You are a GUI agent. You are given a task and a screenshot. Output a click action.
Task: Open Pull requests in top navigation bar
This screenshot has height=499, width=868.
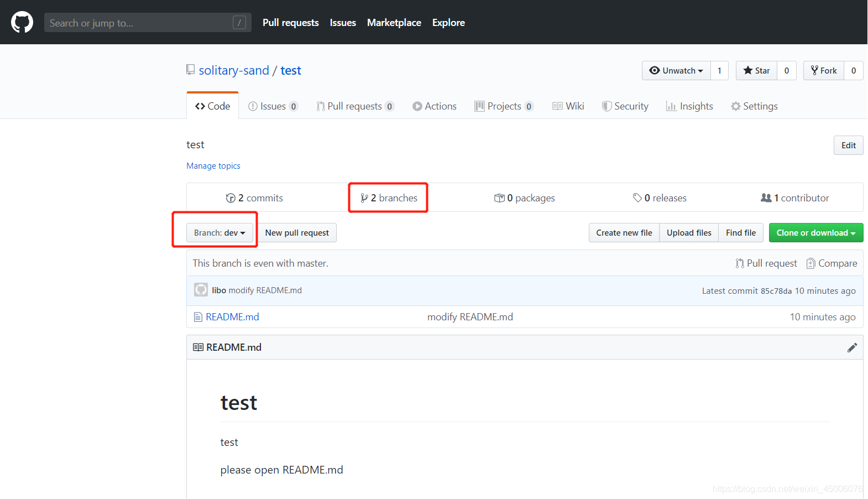[290, 23]
